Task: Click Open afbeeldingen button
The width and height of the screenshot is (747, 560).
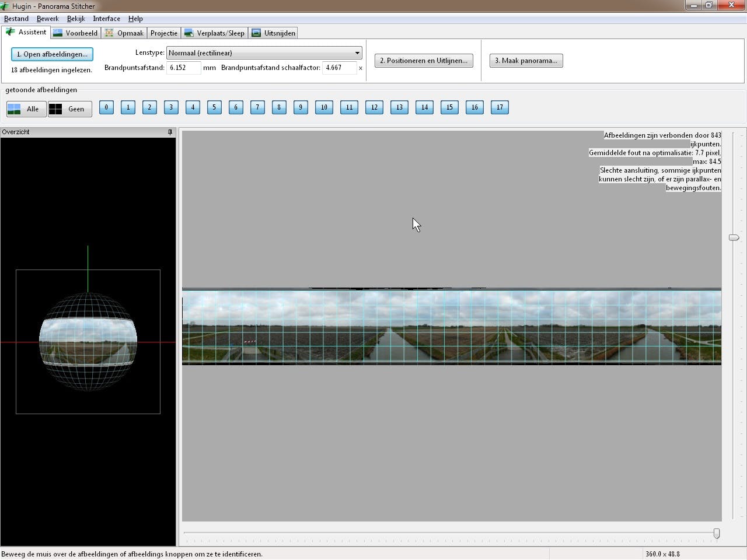Action: pos(52,54)
